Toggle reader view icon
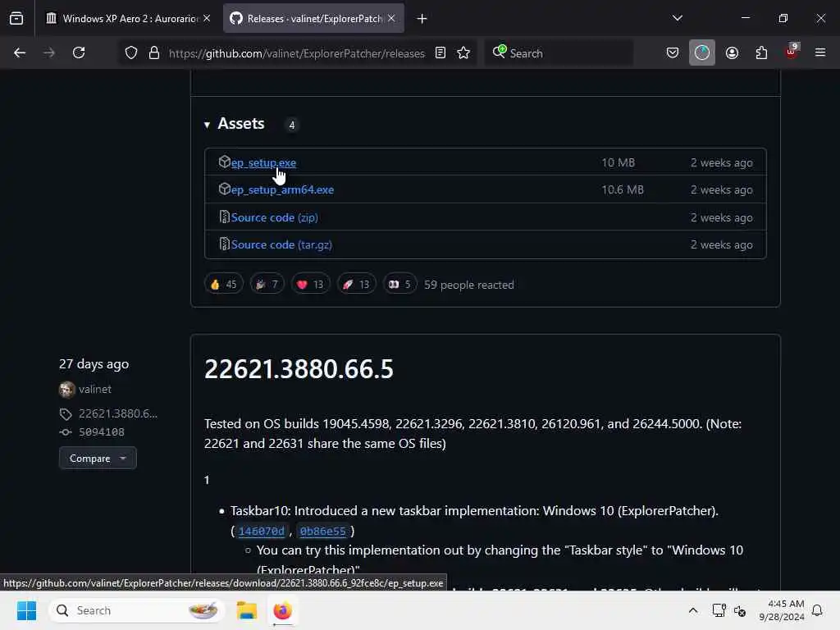Image resolution: width=840 pixels, height=630 pixels. coord(441,52)
